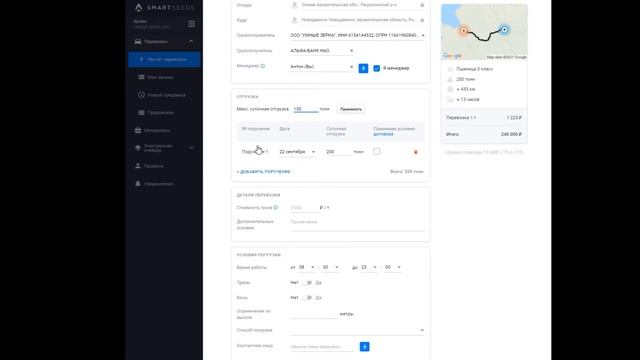Open the highlighted Расчёт перевозки item
640x360 pixels.
tap(164, 59)
